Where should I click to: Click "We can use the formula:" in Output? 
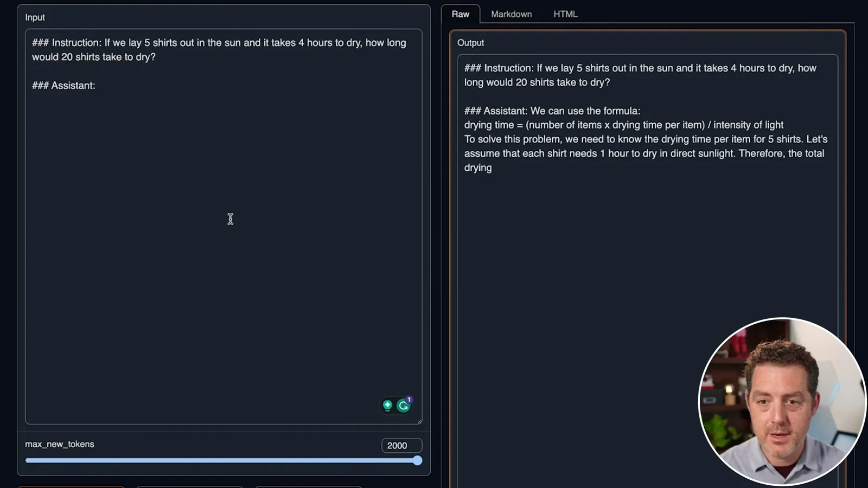pyautogui.click(x=585, y=111)
